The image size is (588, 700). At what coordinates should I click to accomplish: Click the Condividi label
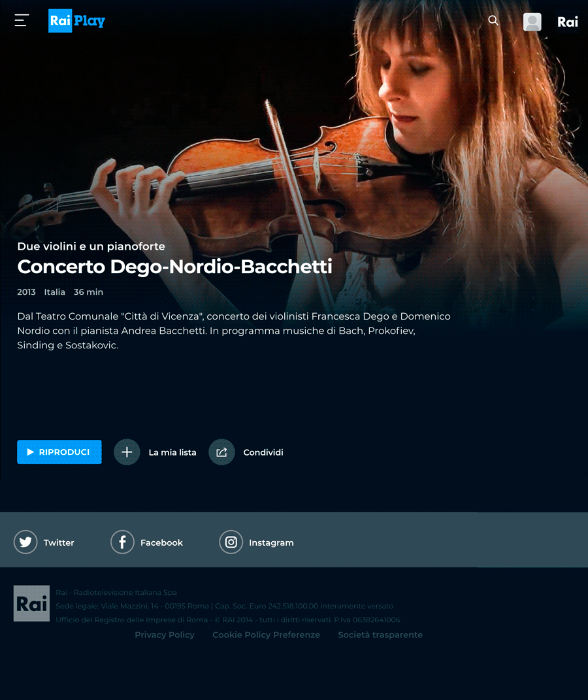[x=263, y=452]
